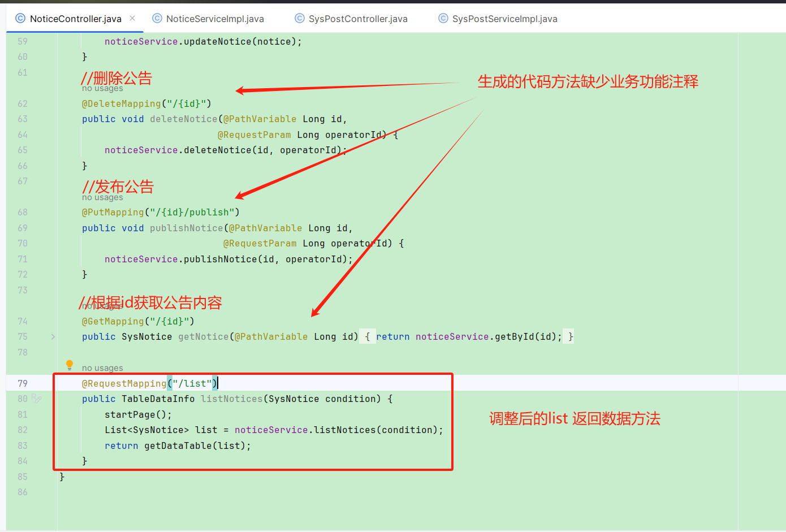Expand the folded getNotice method at line 75
The height and width of the screenshot is (532, 786).
(x=53, y=336)
